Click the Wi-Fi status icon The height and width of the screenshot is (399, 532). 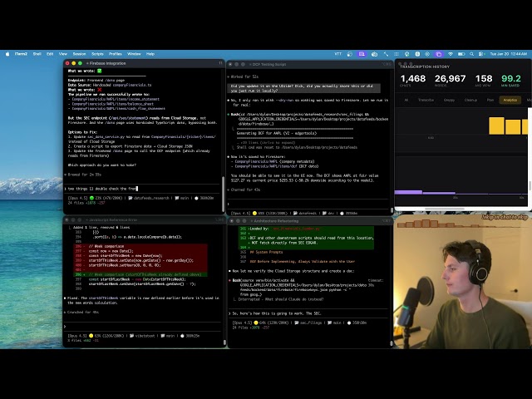(x=451, y=54)
